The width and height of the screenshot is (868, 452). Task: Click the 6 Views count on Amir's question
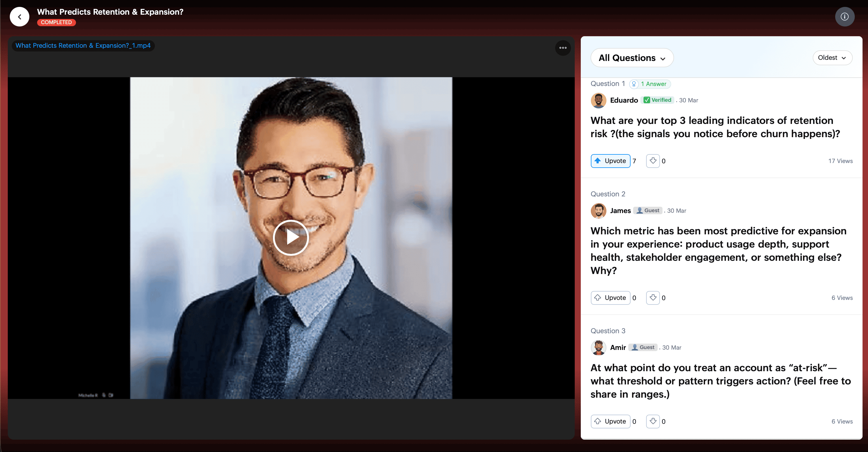coord(842,421)
